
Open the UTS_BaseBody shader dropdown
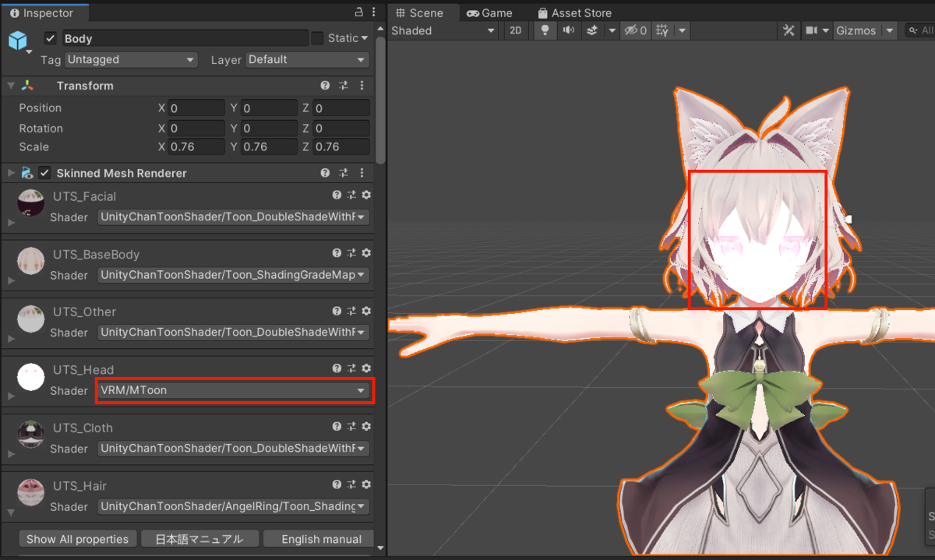[x=233, y=275]
